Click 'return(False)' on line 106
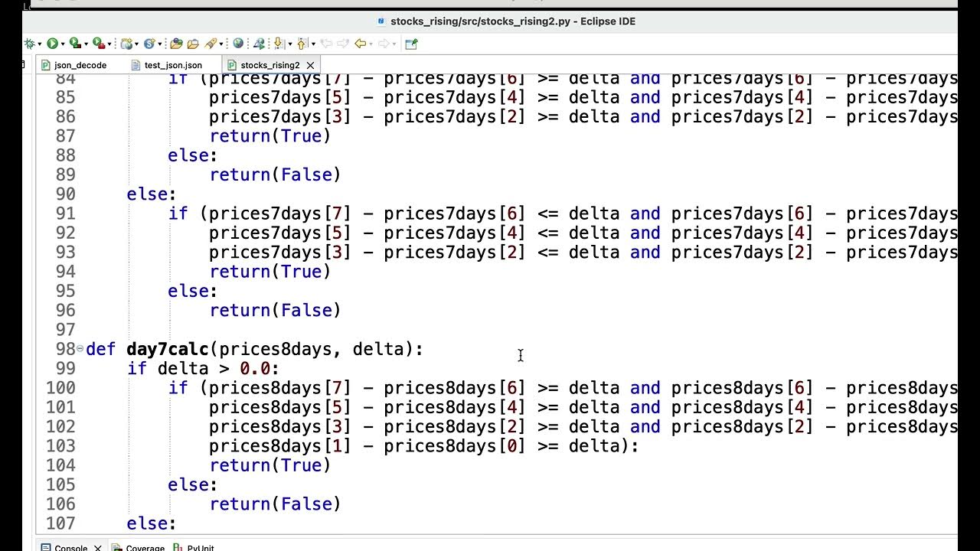Image resolution: width=980 pixels, height=551 pixels. point(276,504)
